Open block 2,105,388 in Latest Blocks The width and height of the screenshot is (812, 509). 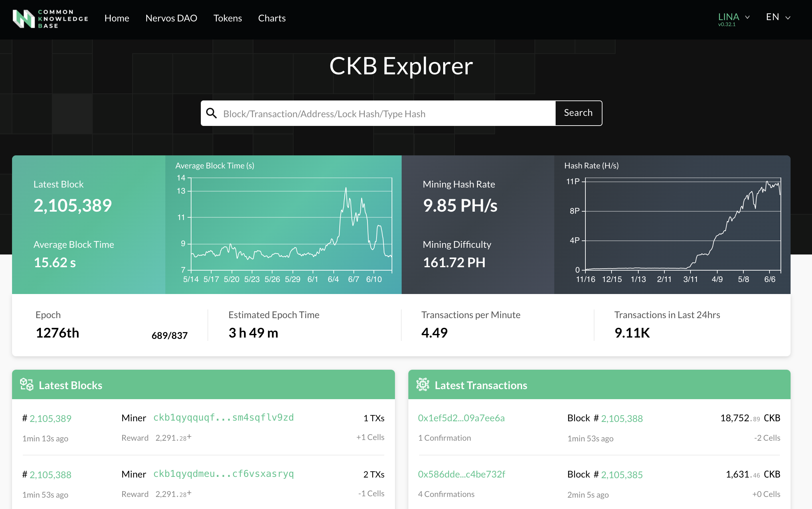(x=51, y=475)
